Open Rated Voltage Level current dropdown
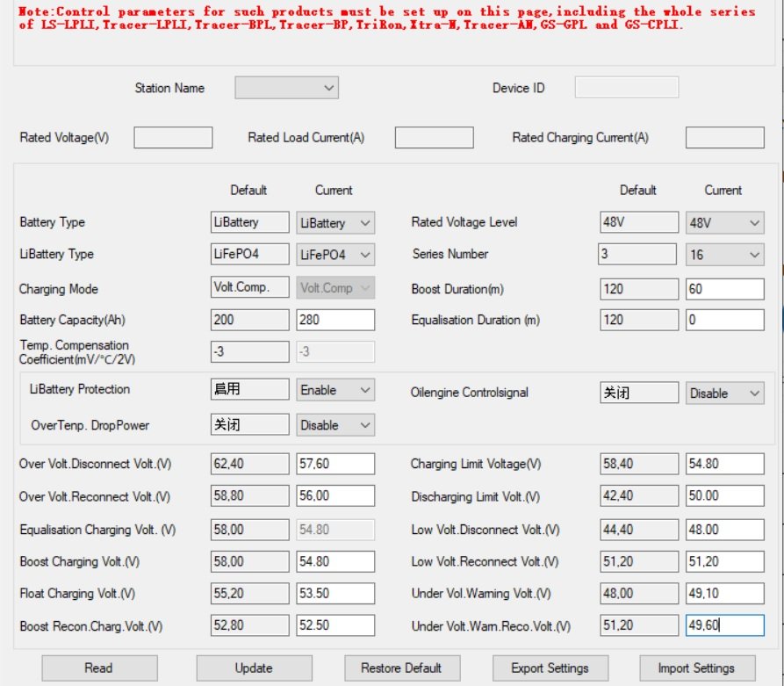The image size is (784, 686). 724,223
